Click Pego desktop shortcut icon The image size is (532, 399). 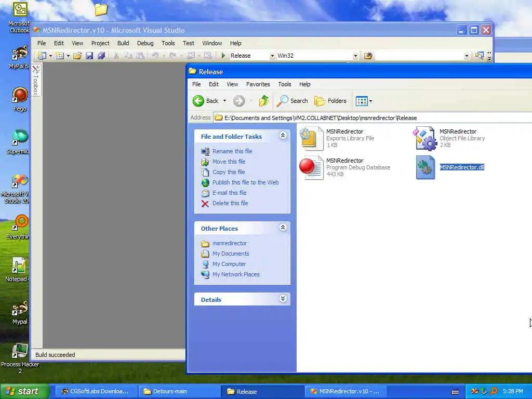(x=20, y=95)
